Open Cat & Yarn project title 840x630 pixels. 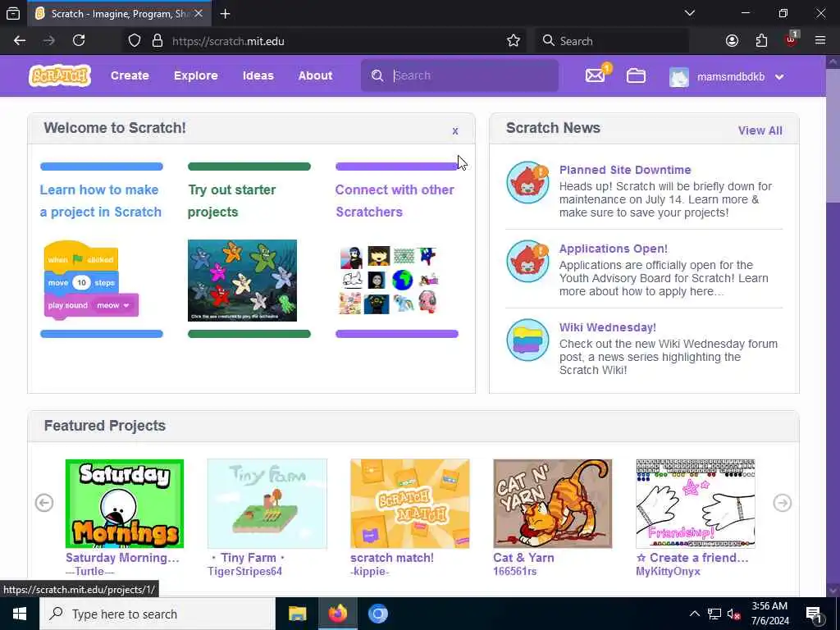(x=524, y=558)
